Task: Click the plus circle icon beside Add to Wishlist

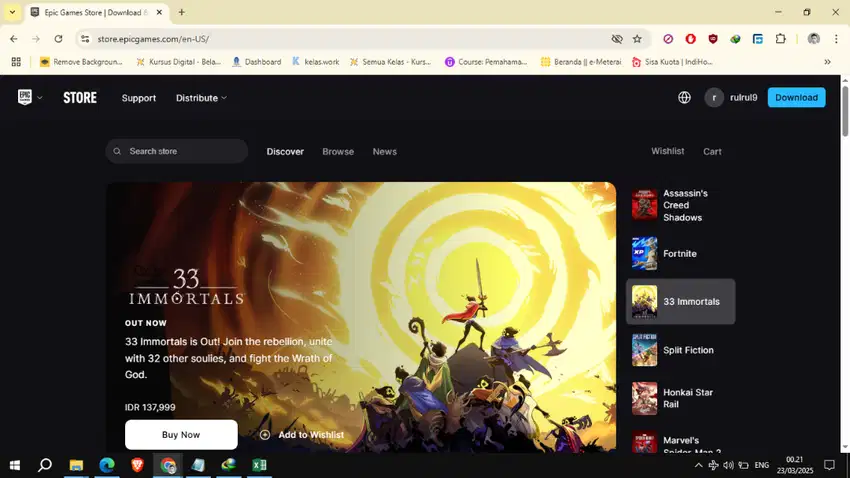Action: click(265, 435)
